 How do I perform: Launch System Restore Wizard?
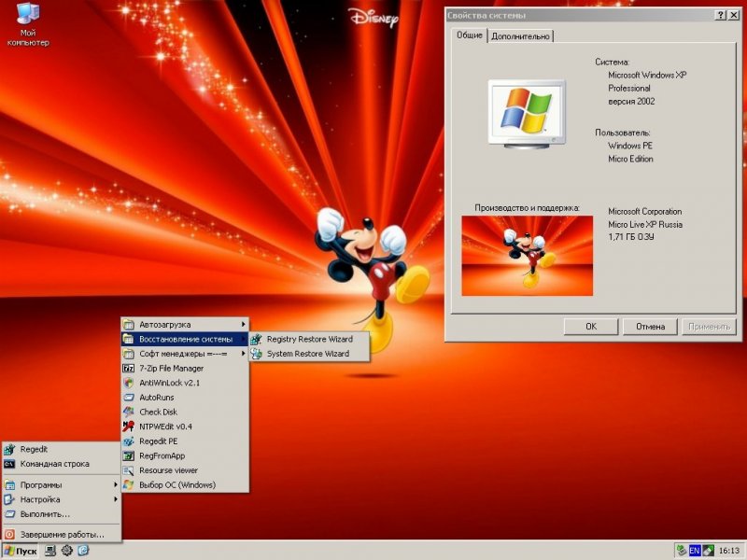point(309,354)
